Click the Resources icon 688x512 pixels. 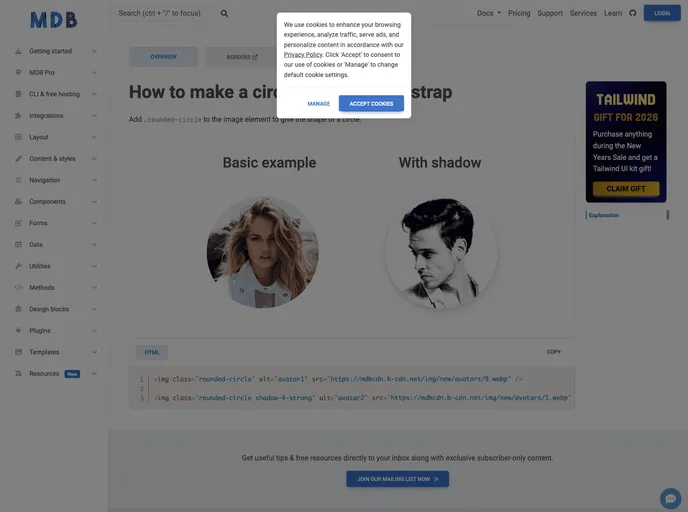pyautogui.click(x=18, y=374)
